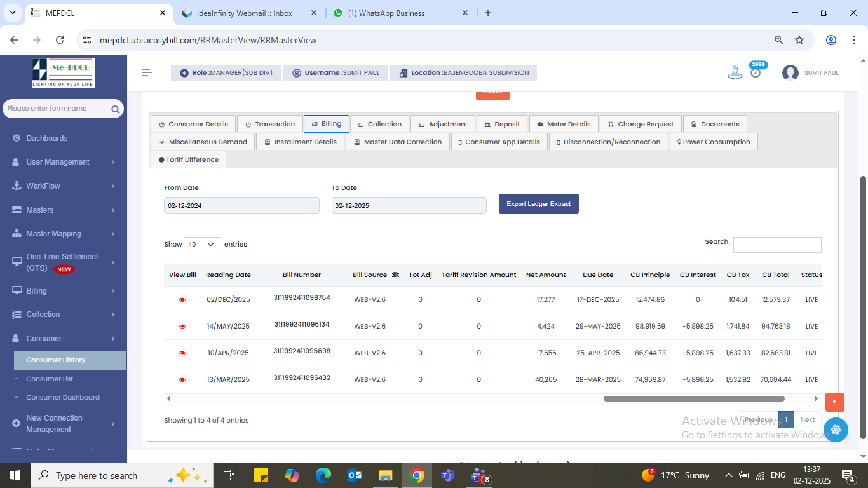Open the Show entries count dropdown
This screenshot has width=868, height=488.
coord(203,245)
